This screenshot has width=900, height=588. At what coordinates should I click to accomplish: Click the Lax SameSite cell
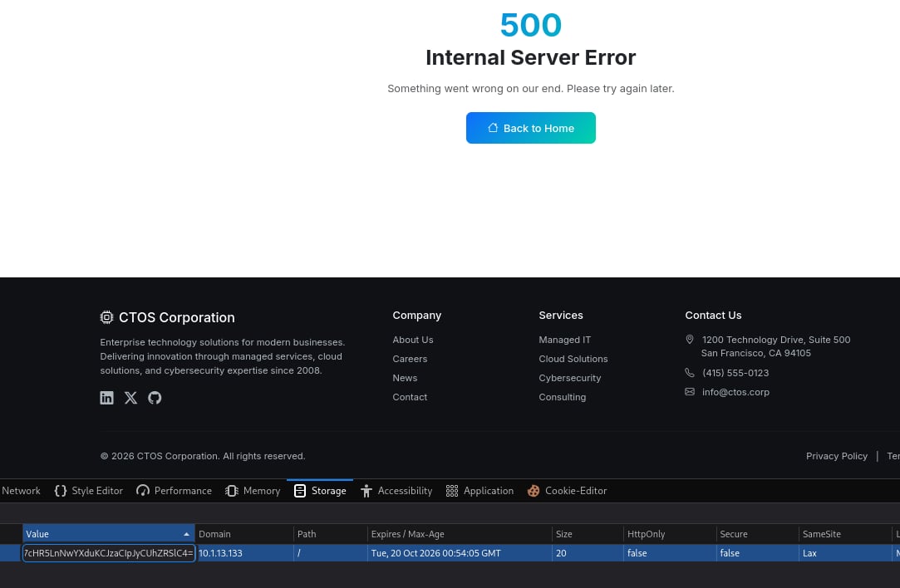845,553
